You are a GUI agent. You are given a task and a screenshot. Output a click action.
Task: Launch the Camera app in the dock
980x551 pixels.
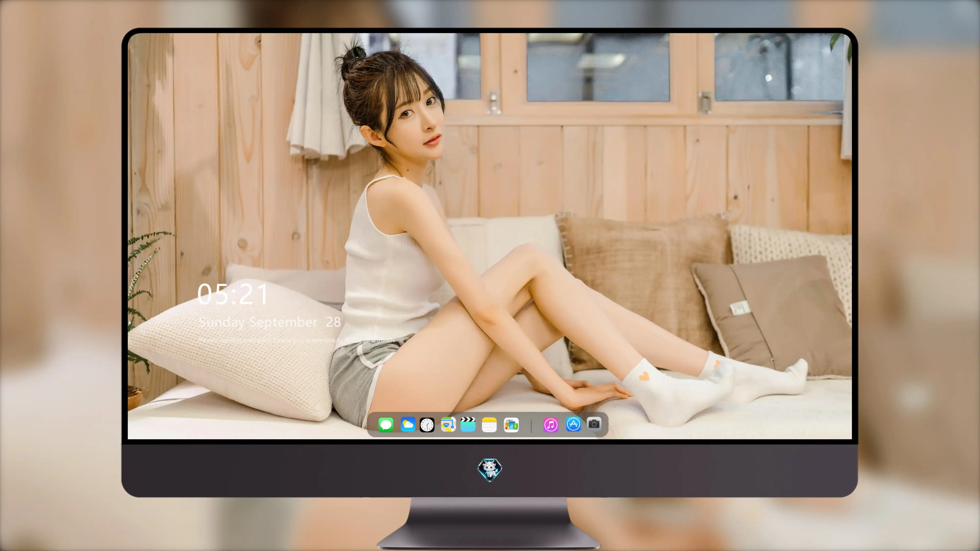coord(594,424)
